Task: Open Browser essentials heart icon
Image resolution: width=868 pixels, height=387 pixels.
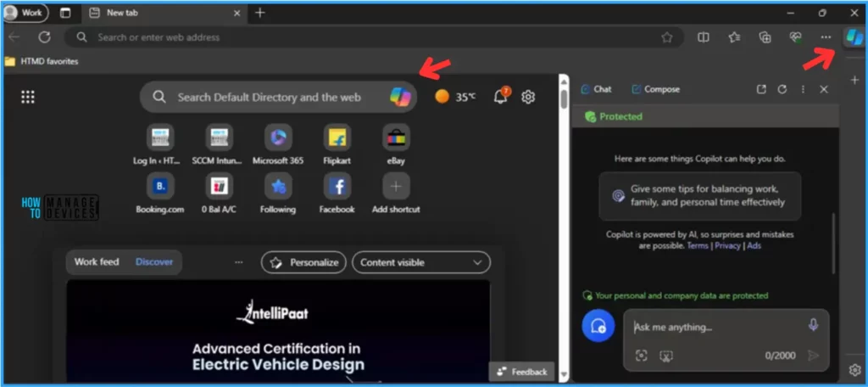Action: pyautogui.click(x=795, y=37)
